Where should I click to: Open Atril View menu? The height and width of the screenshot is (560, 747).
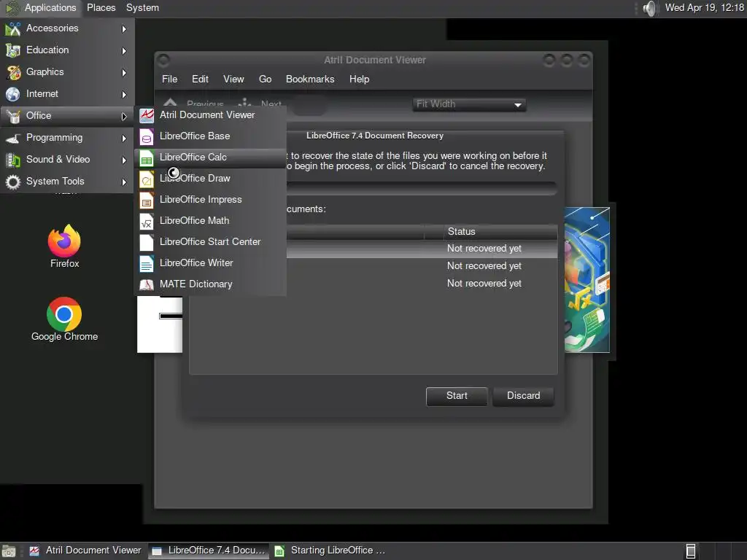233,79
